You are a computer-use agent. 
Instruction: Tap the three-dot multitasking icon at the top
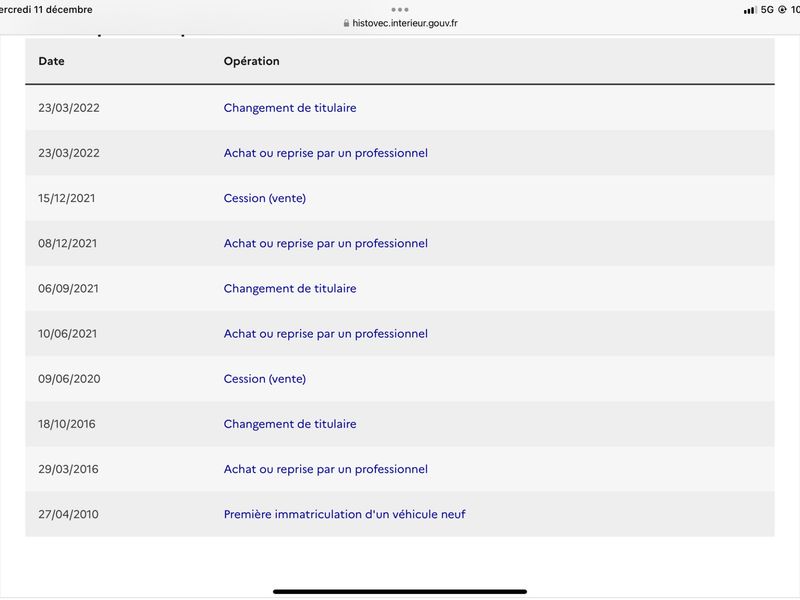click(400, 10)
